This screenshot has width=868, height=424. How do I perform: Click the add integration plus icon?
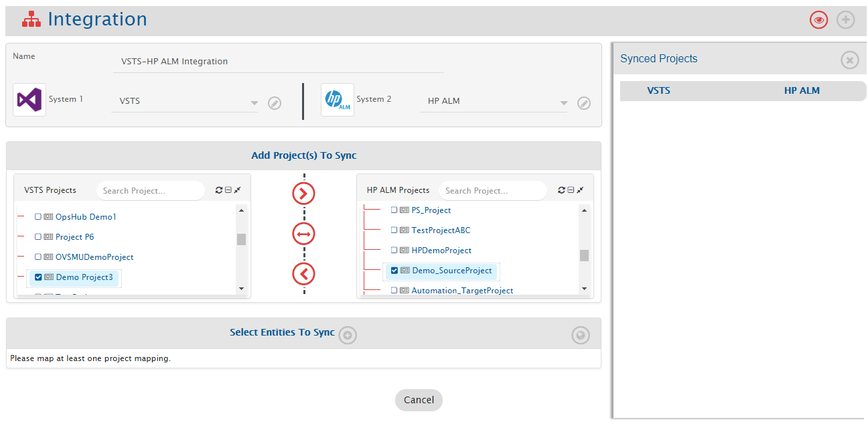[846, 20]
